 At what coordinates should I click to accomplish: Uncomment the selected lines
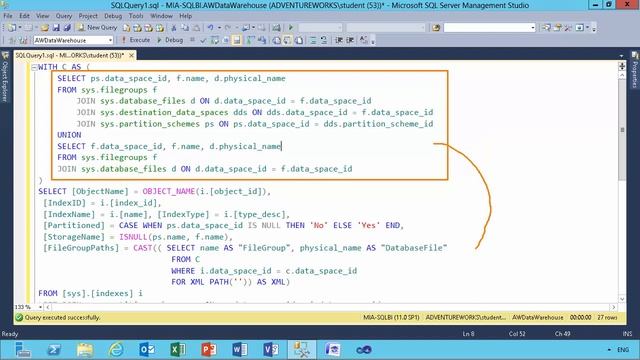coord(324,40)
